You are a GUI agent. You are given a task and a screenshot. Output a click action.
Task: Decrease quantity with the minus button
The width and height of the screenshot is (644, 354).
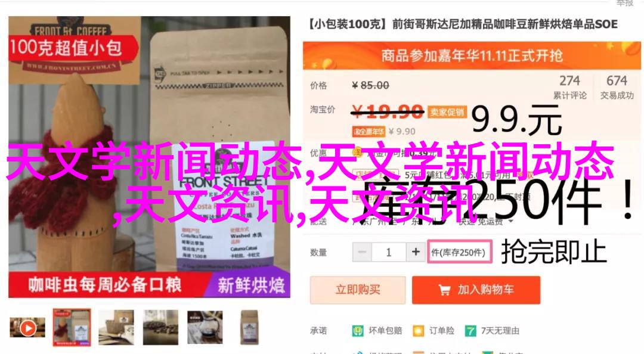362,251
